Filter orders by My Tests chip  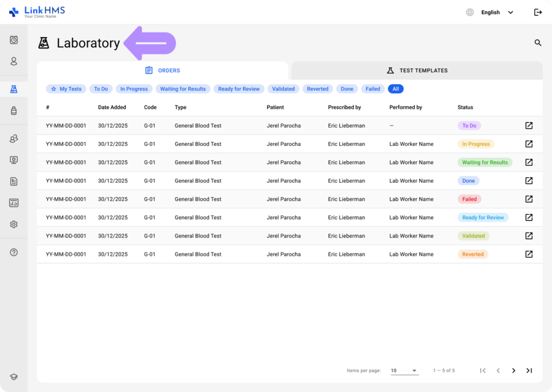(66, 89)
